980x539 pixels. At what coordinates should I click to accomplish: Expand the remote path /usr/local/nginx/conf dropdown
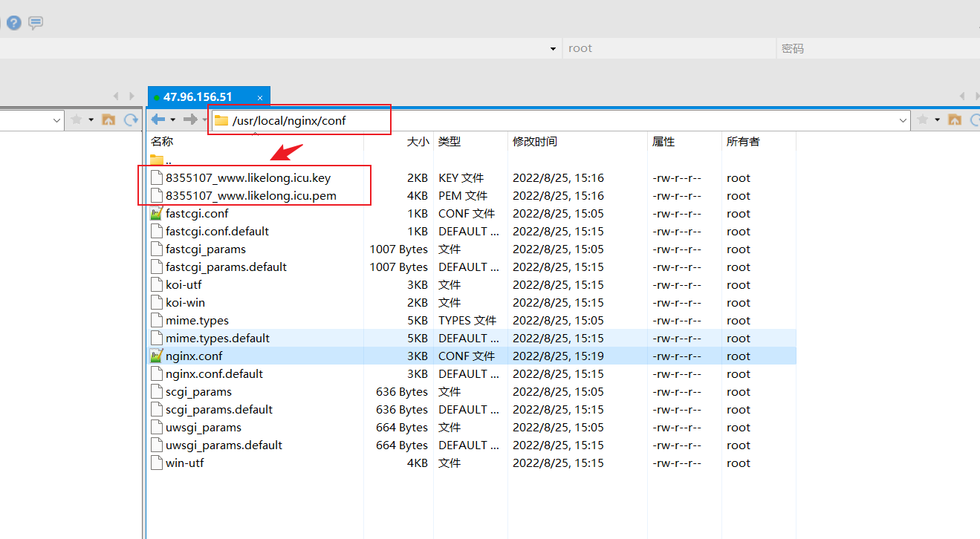(903, 120)
